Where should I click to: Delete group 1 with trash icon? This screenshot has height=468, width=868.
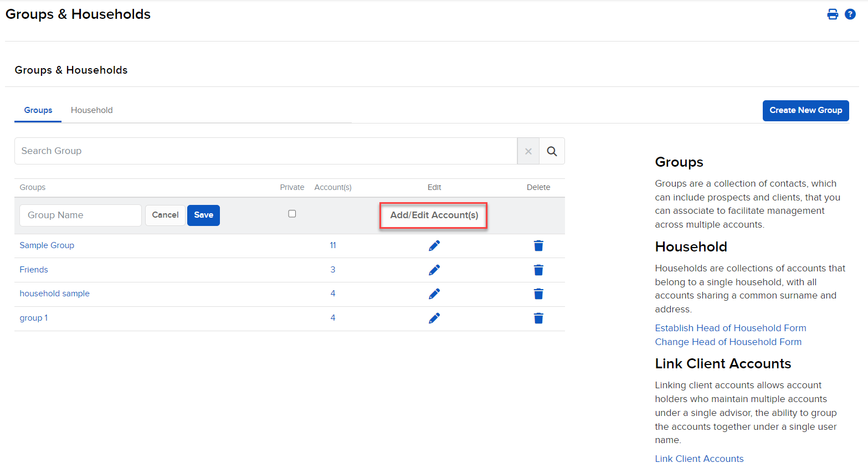(x=538, y=318)
